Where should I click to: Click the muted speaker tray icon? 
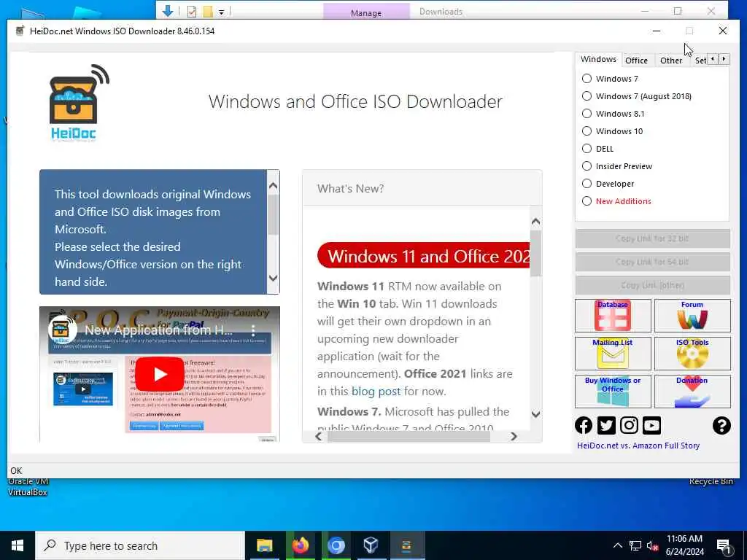coord(653,545)
